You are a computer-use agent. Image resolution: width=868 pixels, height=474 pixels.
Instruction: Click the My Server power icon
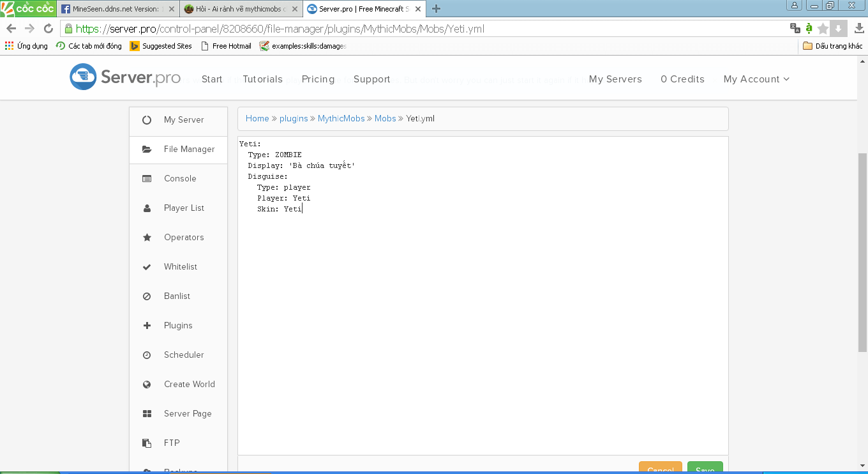(147, 120)
